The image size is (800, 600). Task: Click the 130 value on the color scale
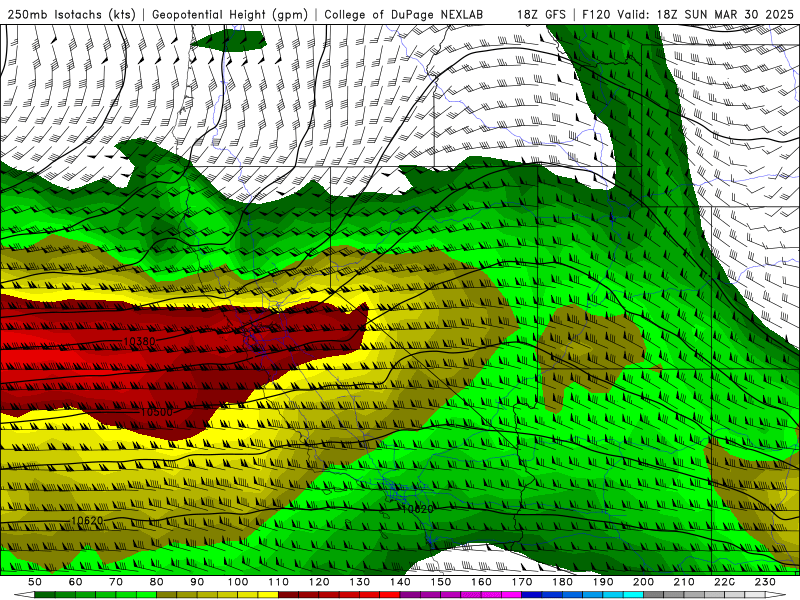click(360, 582)
